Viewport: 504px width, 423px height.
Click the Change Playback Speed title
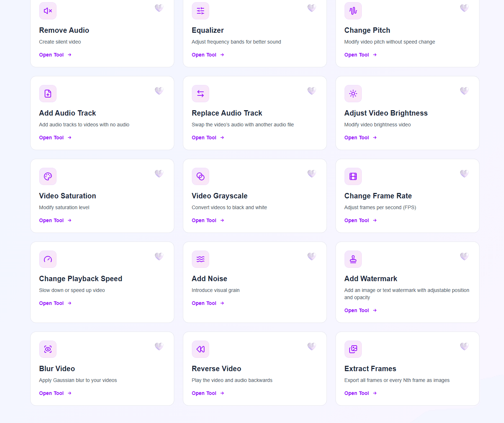(81, 279)
